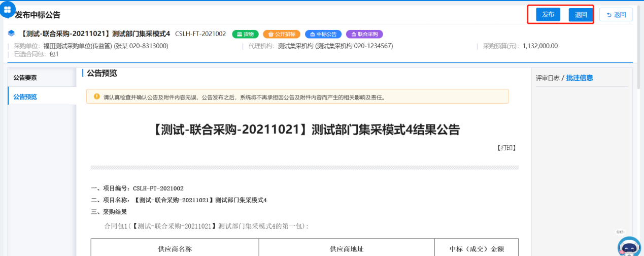
Task: Click the purple 联合采购 tag
Action: point(364,34)
